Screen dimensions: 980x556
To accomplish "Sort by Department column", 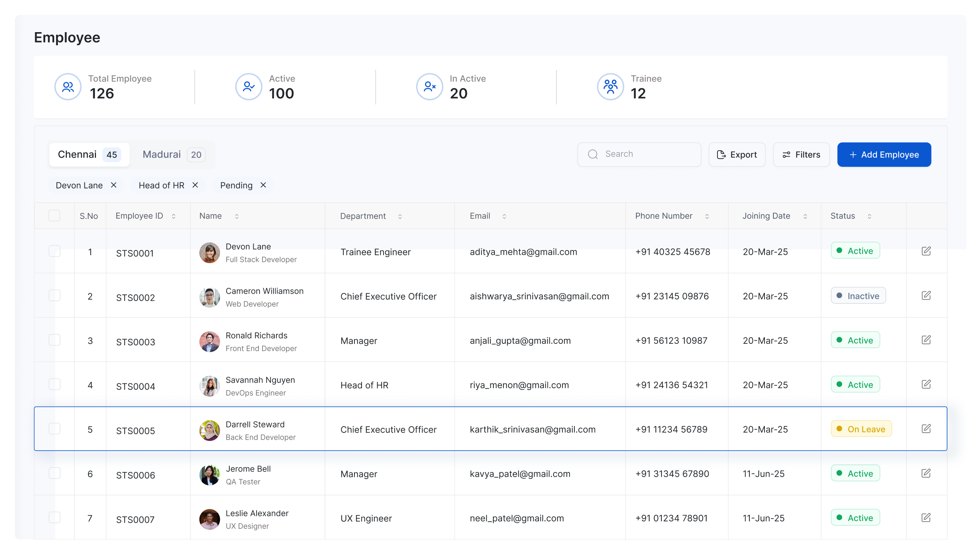I will (400, 216).
